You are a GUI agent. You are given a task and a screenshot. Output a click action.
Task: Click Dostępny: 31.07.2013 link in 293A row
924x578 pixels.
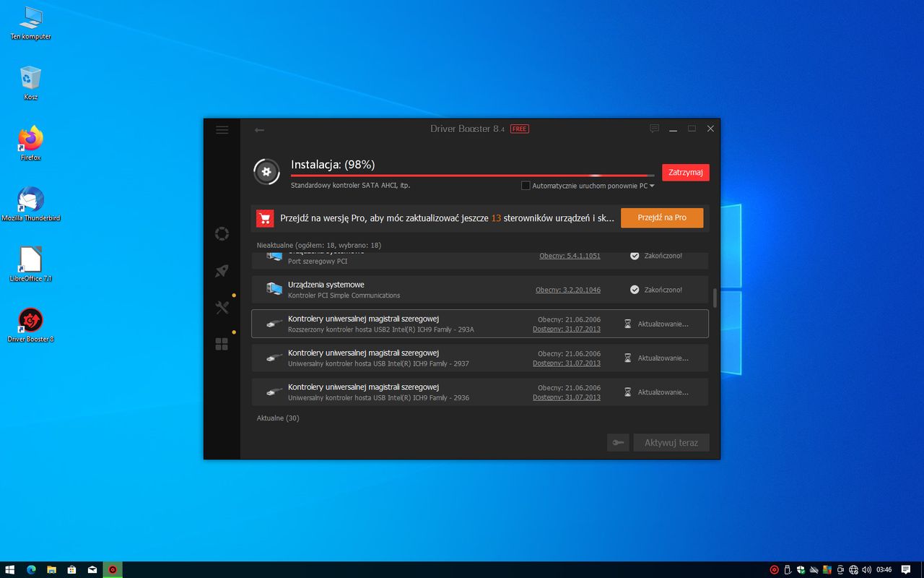(567, 329)
